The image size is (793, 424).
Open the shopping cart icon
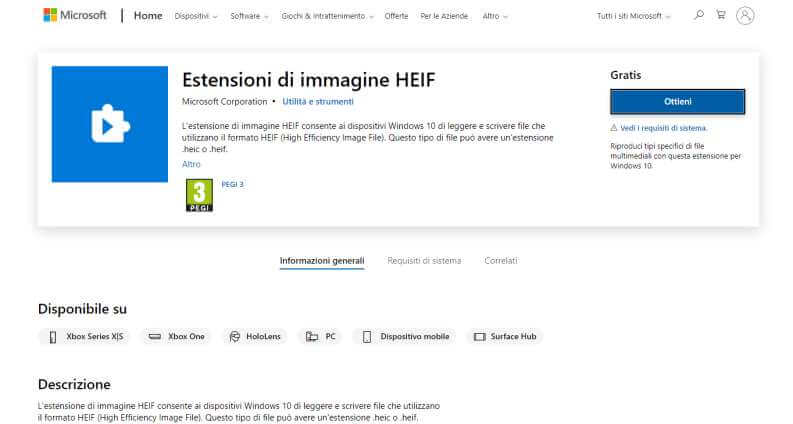[720, 15]
